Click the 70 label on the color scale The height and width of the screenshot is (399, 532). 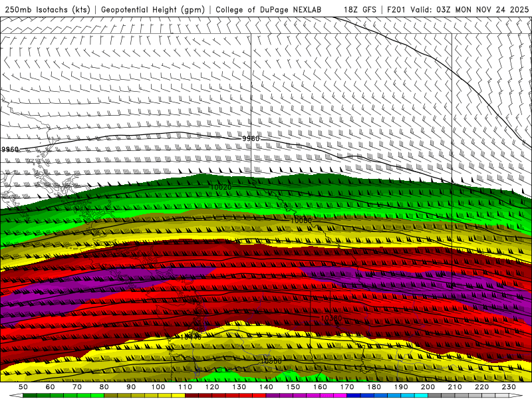click(77, 387)
